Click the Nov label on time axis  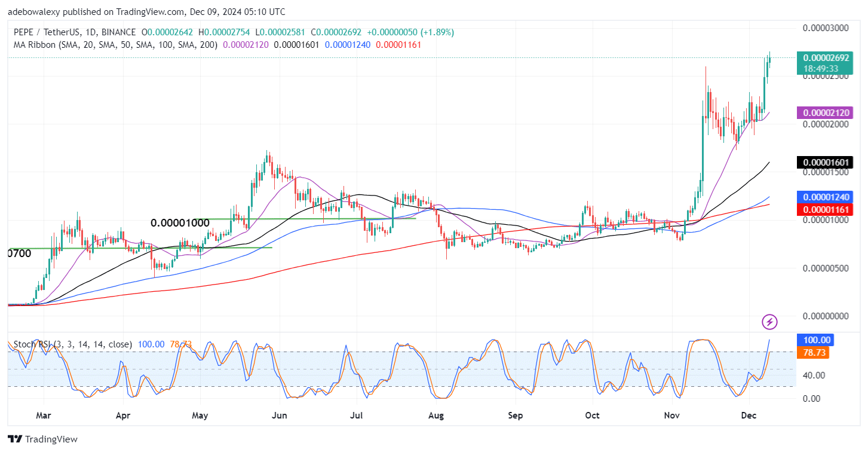(672, 414)
